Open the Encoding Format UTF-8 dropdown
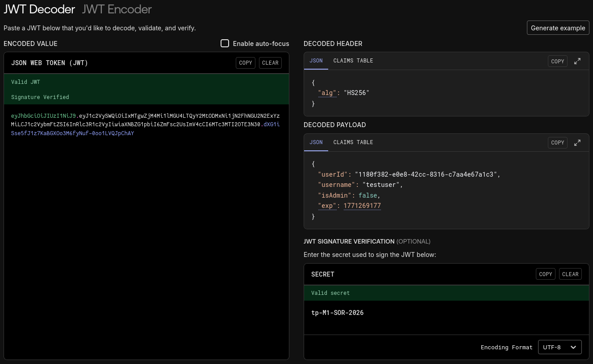Screen dimensions: 593x364 (560, 347)
